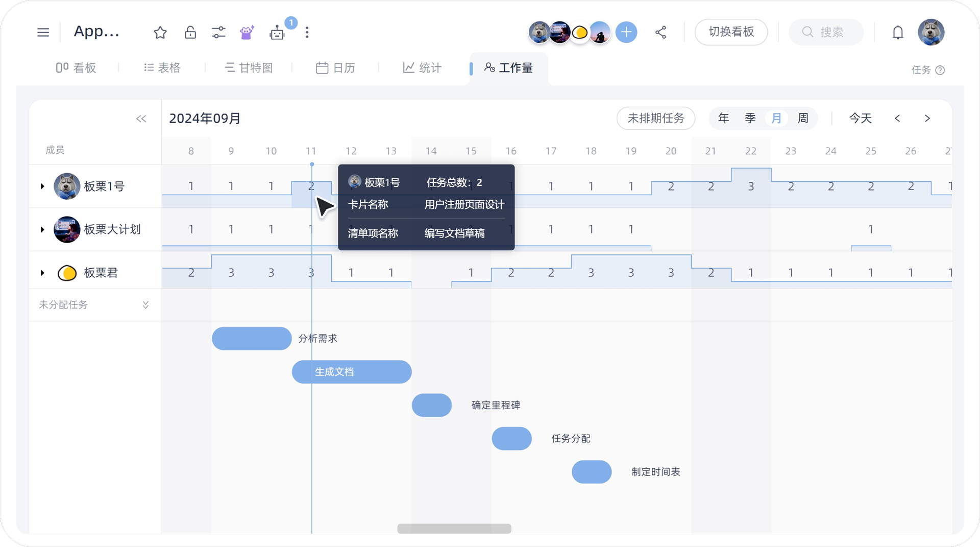Screen dimensions: 980x547
Task: Collapse the member sidebar with double arrows
Action: click(x=141, y=118)
